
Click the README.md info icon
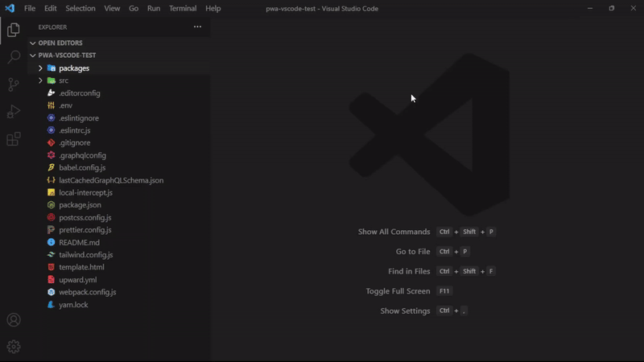(51, 242)
